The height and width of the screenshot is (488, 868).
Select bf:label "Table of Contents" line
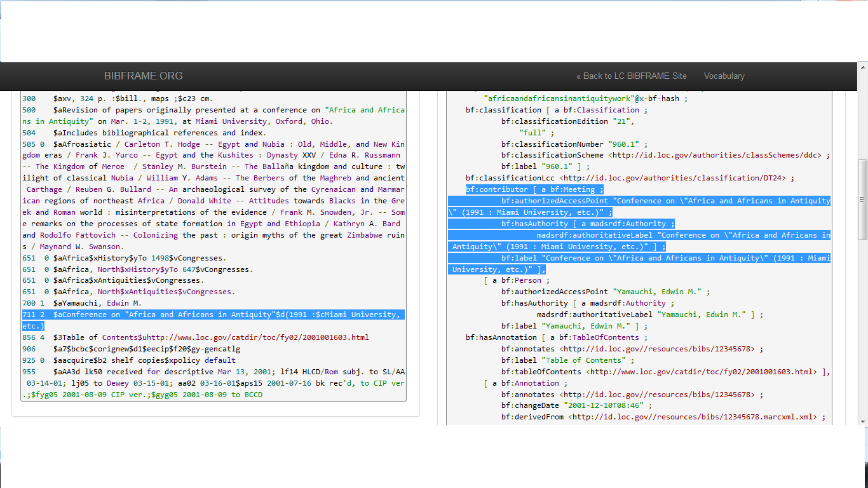567,360
